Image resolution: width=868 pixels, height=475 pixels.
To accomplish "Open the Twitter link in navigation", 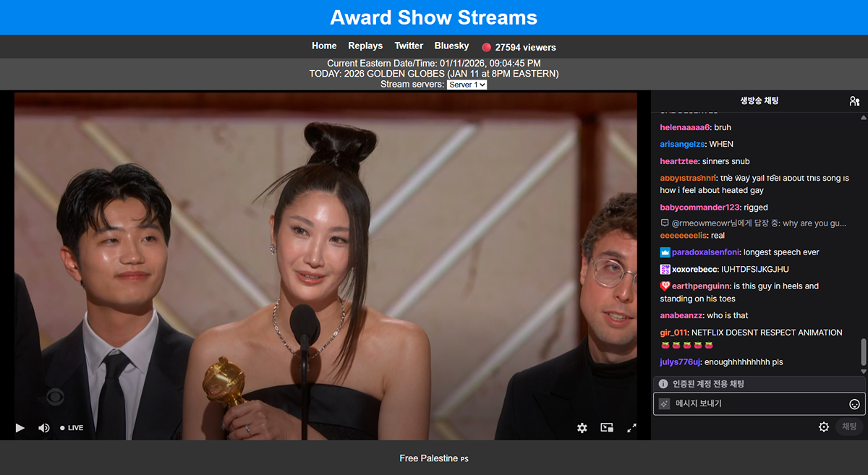I will [409, 46].
